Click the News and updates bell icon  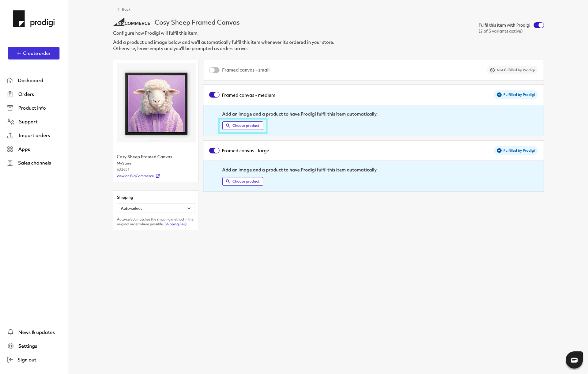tap(11, 332)
